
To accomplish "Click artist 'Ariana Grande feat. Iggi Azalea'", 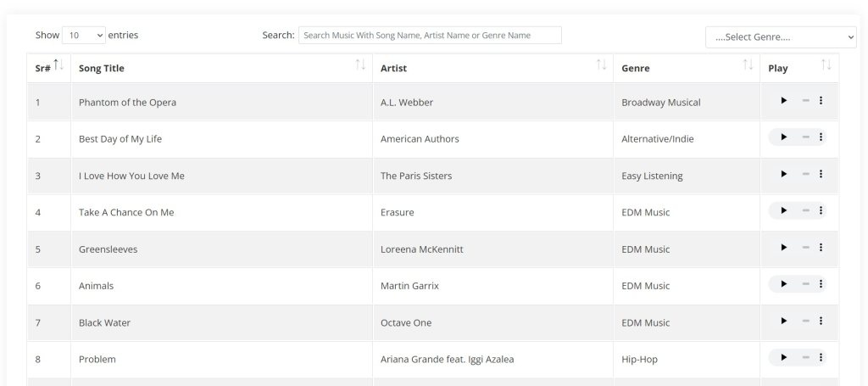I will tap(448, 360).
